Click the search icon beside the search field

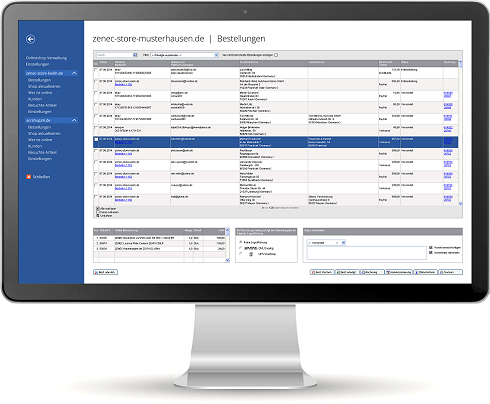pos(135,55)
